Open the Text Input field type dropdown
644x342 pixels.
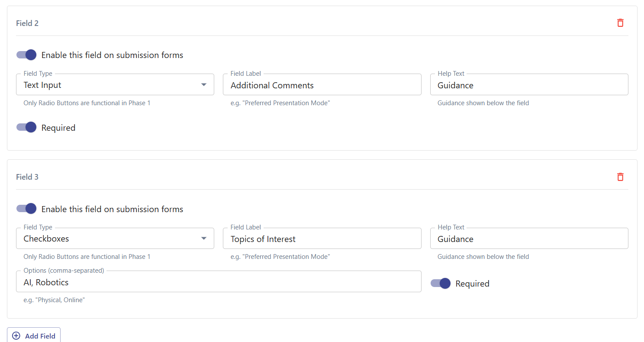pyautogui.click(x=115, y=85)
